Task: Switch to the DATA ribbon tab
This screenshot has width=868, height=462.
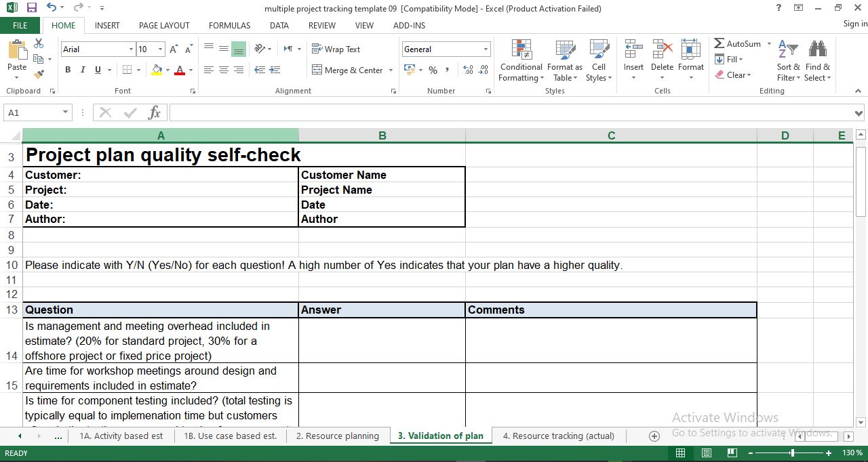Action: coord(279,25)
